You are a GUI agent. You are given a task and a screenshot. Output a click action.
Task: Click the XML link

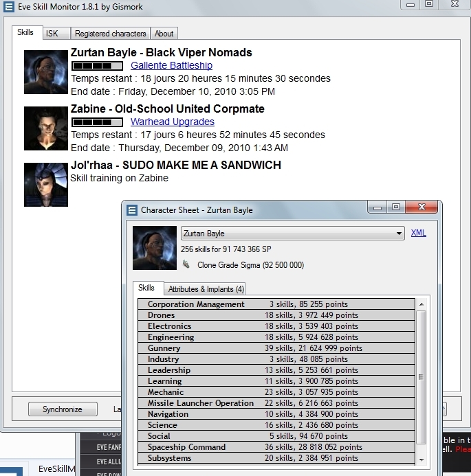click(x=419, y=233)
